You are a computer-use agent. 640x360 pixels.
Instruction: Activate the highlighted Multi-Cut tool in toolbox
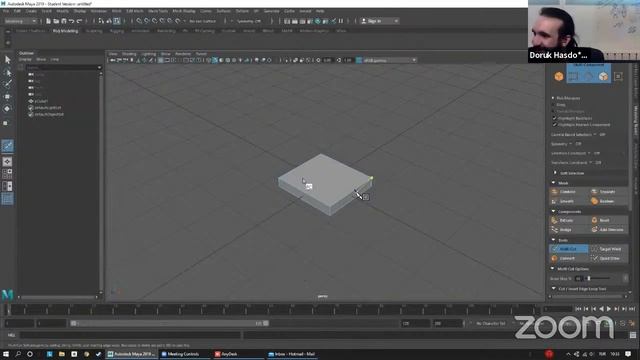point(7,146)
